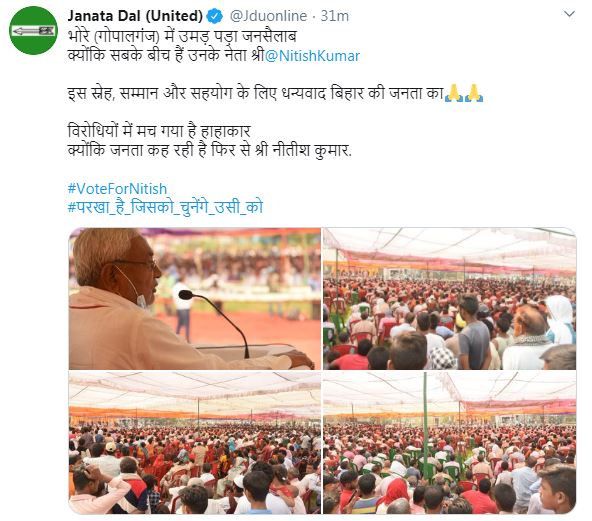This screenshot has height=521, width=592.
Task: Open the Janata Dal (United) account name
Action: (135, 16)
